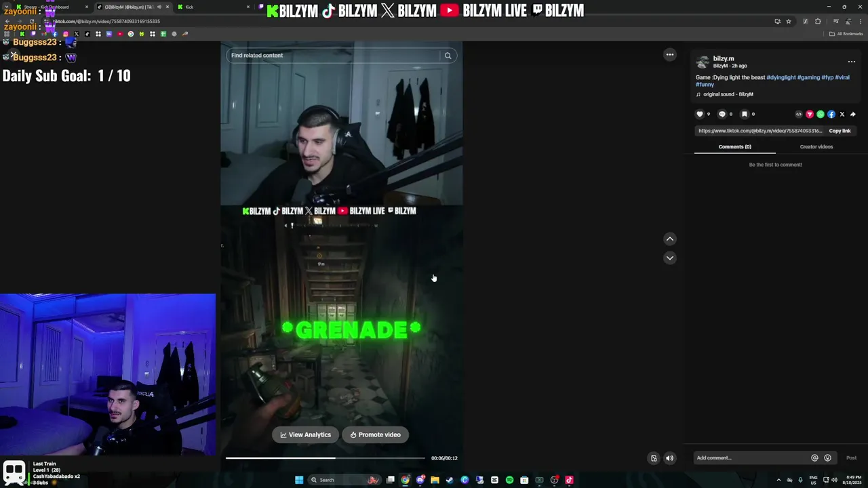Open Discord from the taskbar

click(420, 480)
